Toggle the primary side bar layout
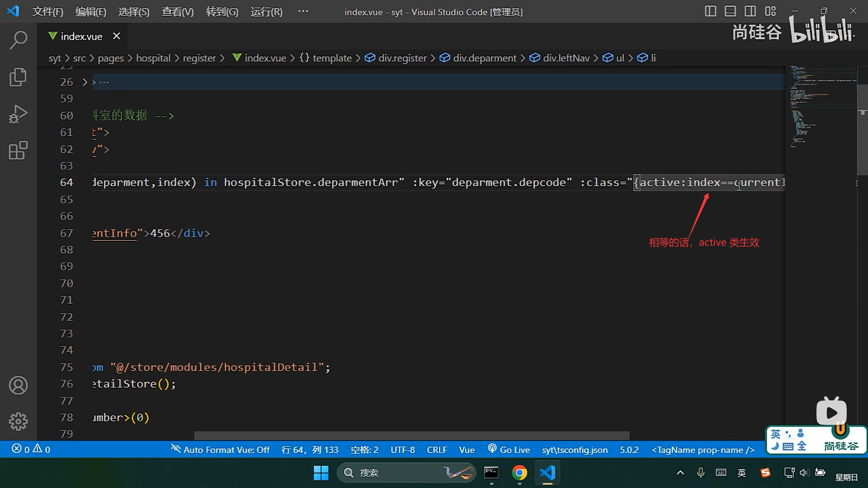This screenshot has width=868, height=488. 710,11
